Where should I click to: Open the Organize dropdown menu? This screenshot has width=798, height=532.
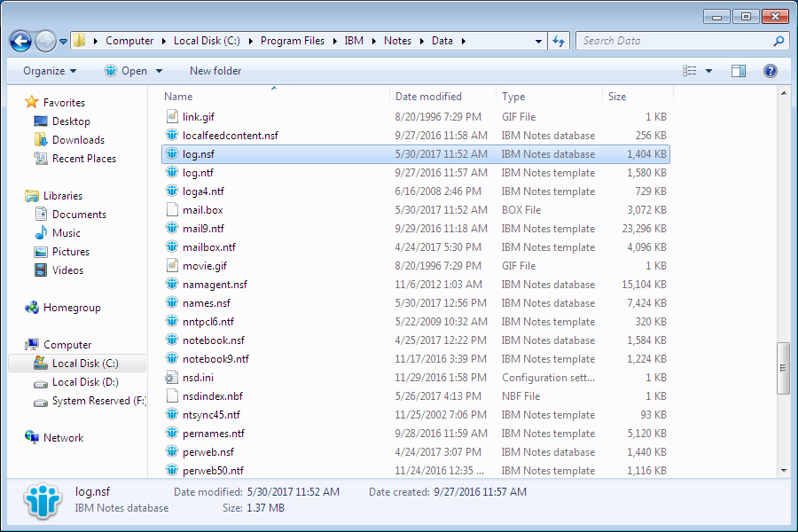tap(50, 71)
